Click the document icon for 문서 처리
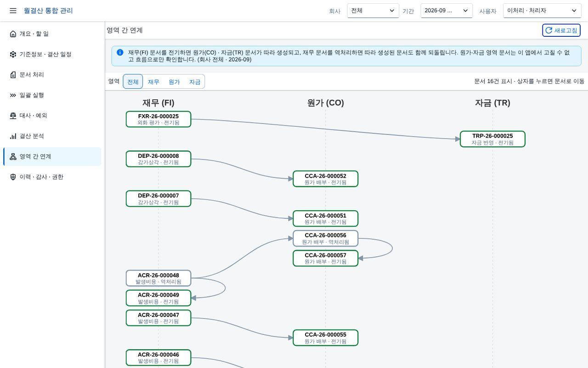The height and width of the screenshot is (368, 588). coord(13,75)
